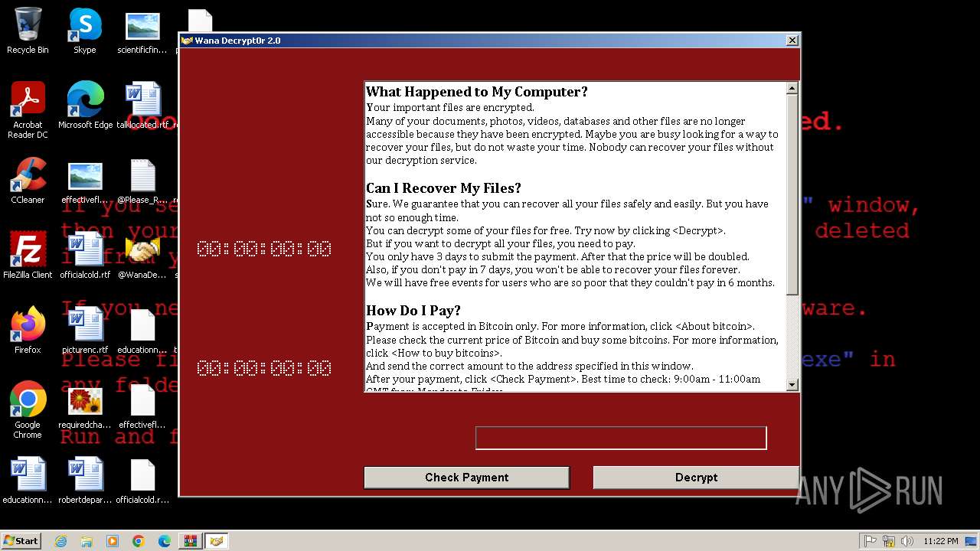Launch Edge from the taskbar

165,541
